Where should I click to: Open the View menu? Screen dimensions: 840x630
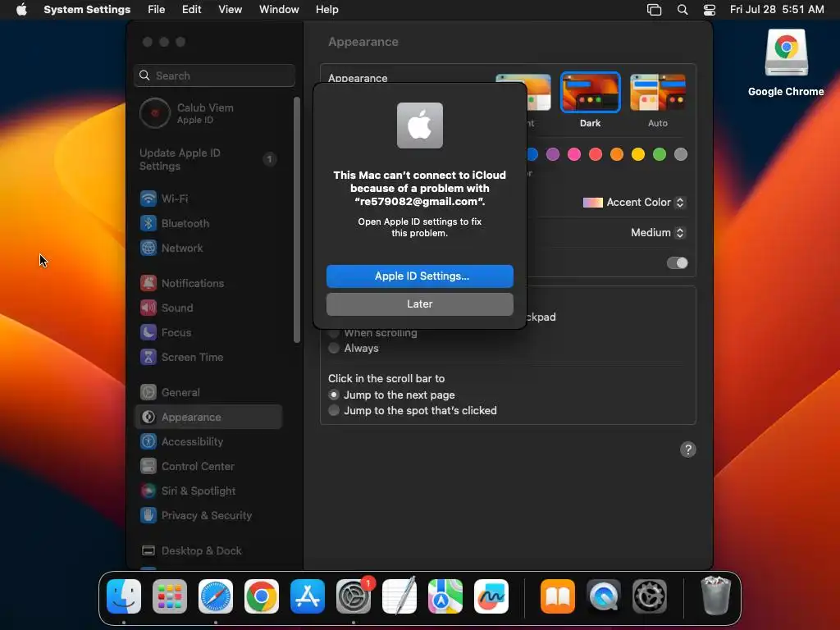point(231,10)
